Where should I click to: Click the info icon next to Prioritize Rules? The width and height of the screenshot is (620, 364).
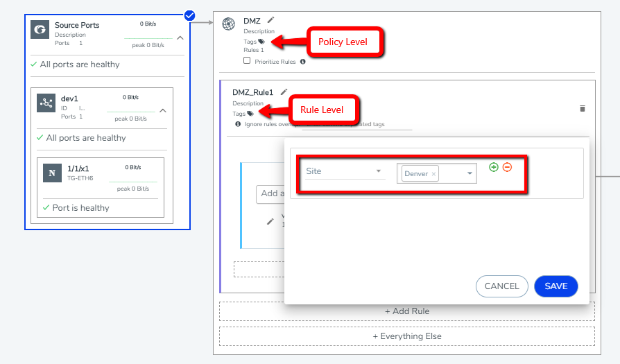point(303,62)
